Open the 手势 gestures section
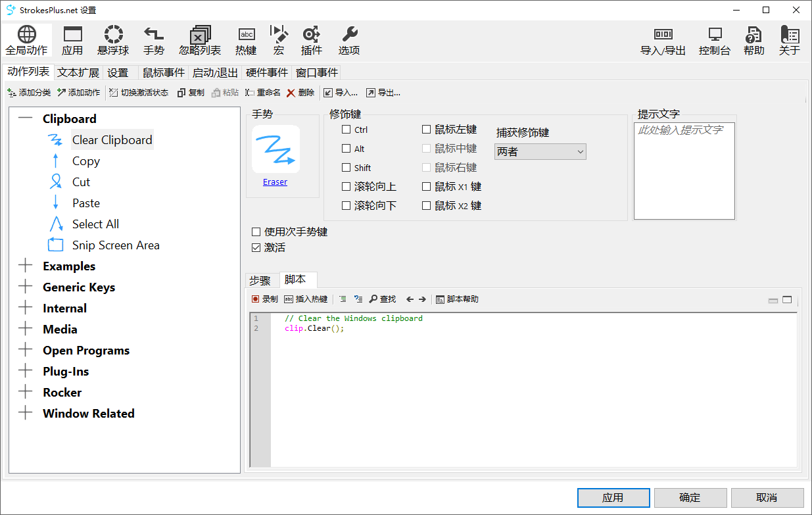Image resolution: width=812 pixels, height=515 pixels. click(x=154, y=41)
